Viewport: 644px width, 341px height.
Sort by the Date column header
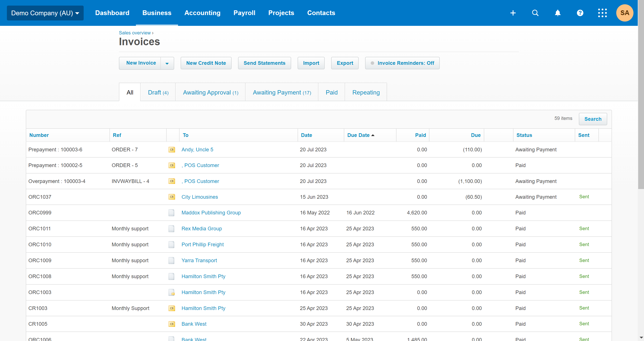click(306, 135)
